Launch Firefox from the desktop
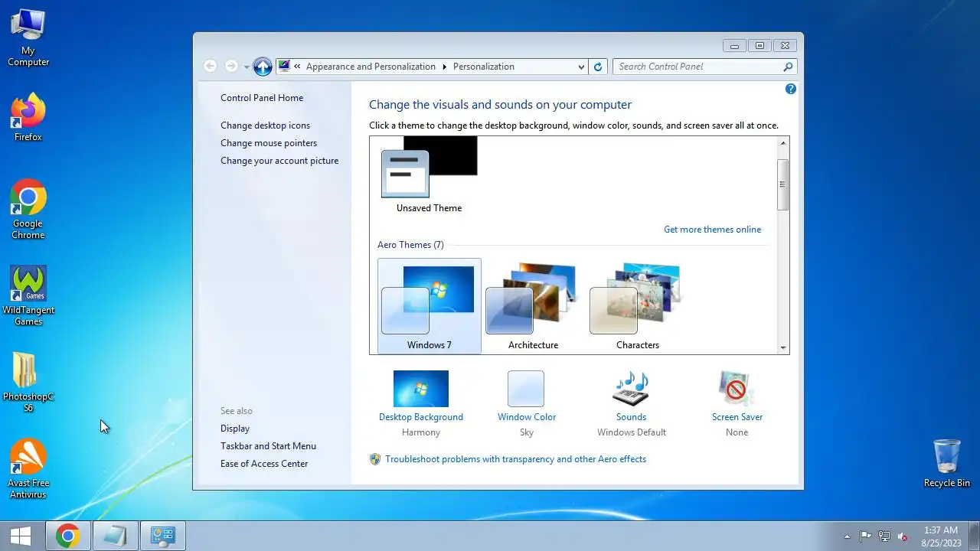 [28, 117]
